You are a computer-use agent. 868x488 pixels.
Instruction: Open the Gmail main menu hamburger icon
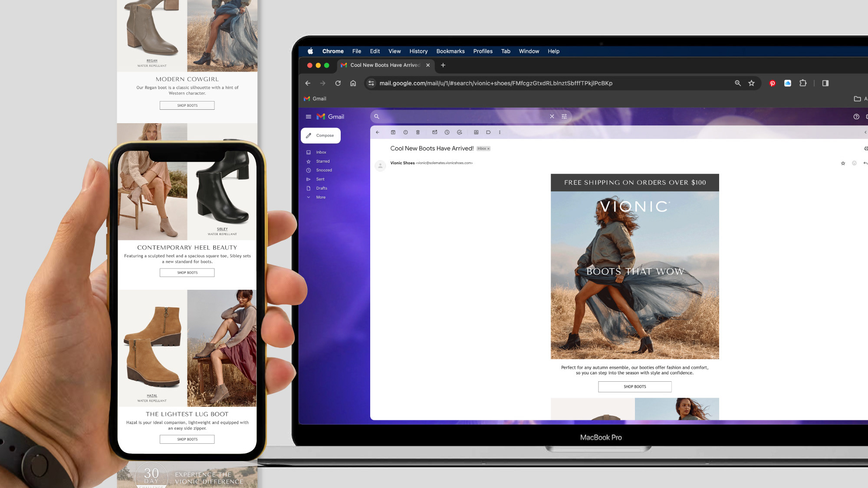308,117
